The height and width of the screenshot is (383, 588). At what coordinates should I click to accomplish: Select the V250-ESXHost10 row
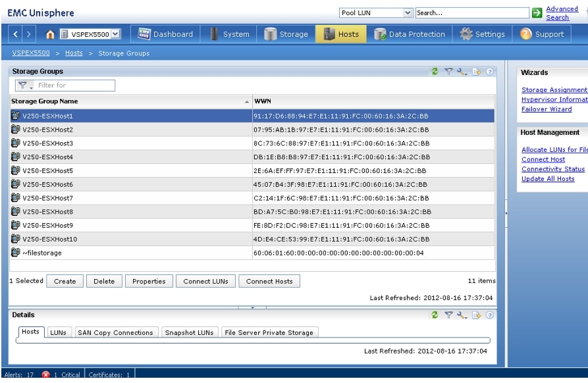click(252, 239)
